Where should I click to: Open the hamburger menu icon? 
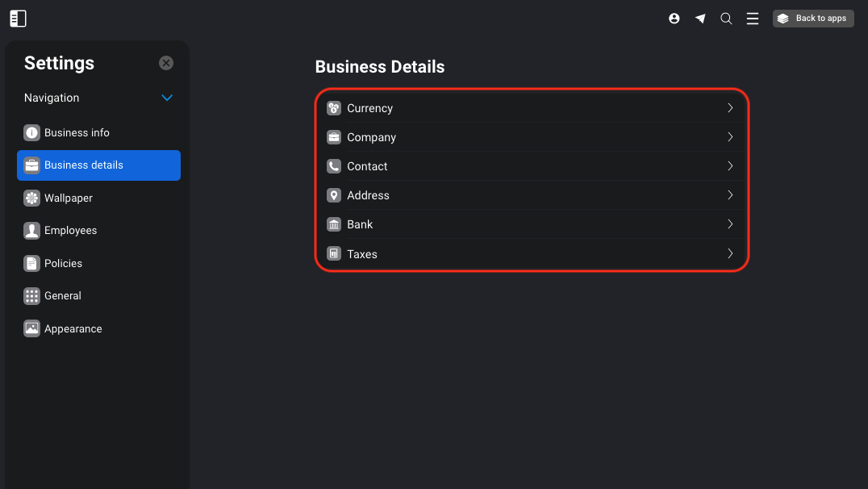[x=753, y=19]
